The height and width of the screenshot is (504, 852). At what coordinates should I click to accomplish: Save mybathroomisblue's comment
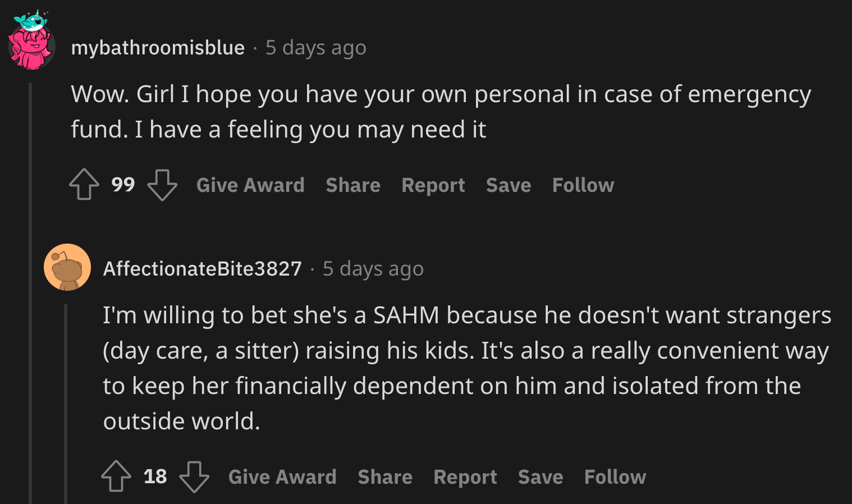(x=509, y=185)
